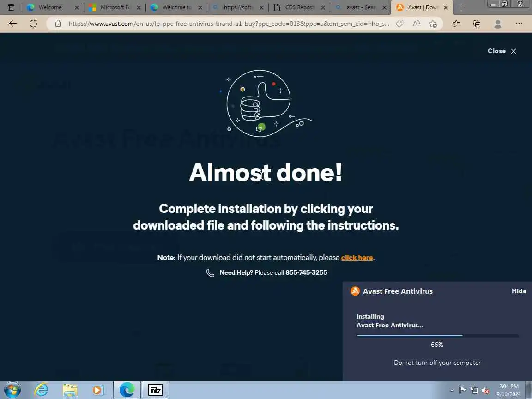Image resolution: width=532 pixels, height=399 pixels.
Task: Close the CDS Repository tab
Action: 323,7
